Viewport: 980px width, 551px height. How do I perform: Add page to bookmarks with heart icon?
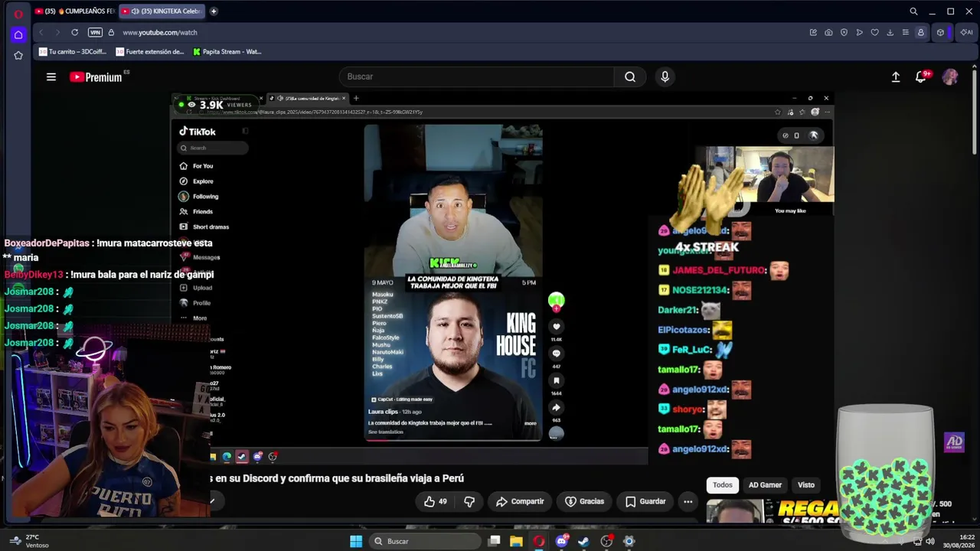[874, 32]
